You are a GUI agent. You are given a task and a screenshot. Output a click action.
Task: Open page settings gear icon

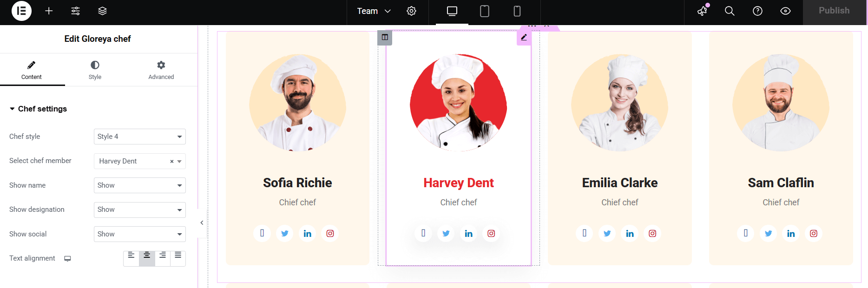pos(411,11)
